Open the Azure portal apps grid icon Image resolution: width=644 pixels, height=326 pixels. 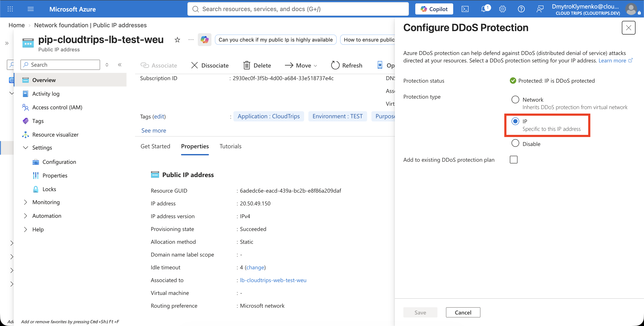pyautogui.click(x=10, y=9)
